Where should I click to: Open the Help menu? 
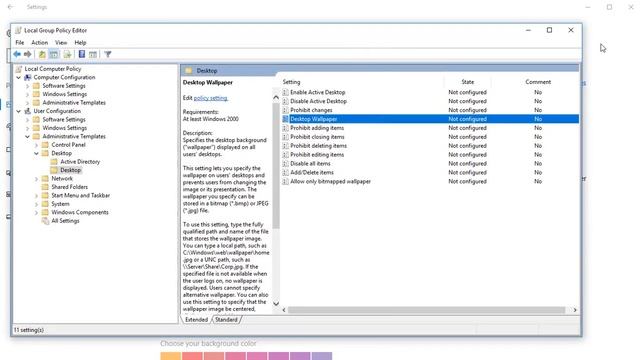tap(80, 42)
